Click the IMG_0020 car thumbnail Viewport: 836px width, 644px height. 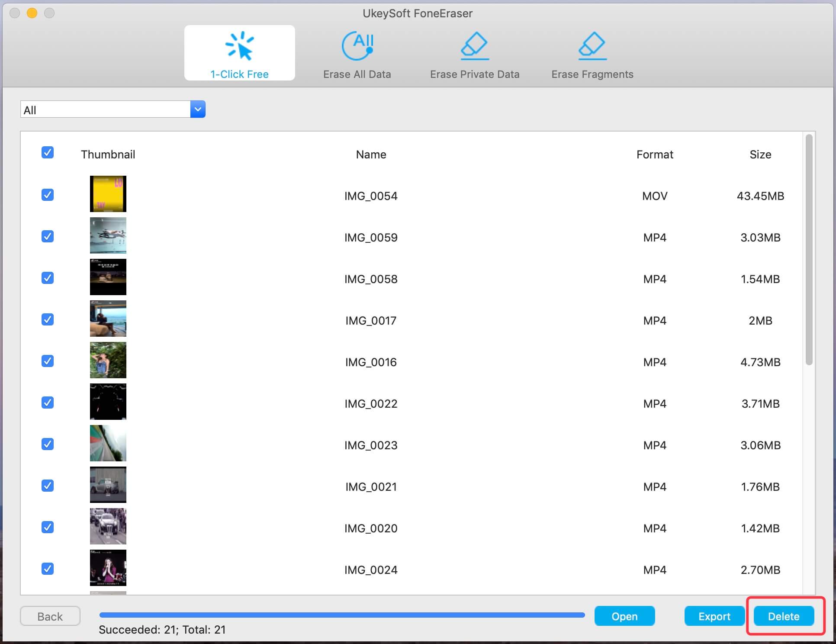click(108, 526)
